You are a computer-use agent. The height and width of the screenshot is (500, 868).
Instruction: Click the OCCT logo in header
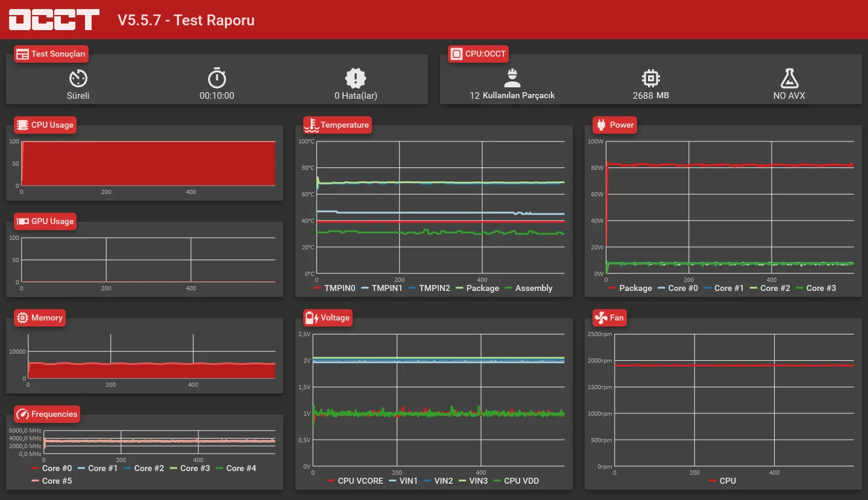[x=54, y=20]
